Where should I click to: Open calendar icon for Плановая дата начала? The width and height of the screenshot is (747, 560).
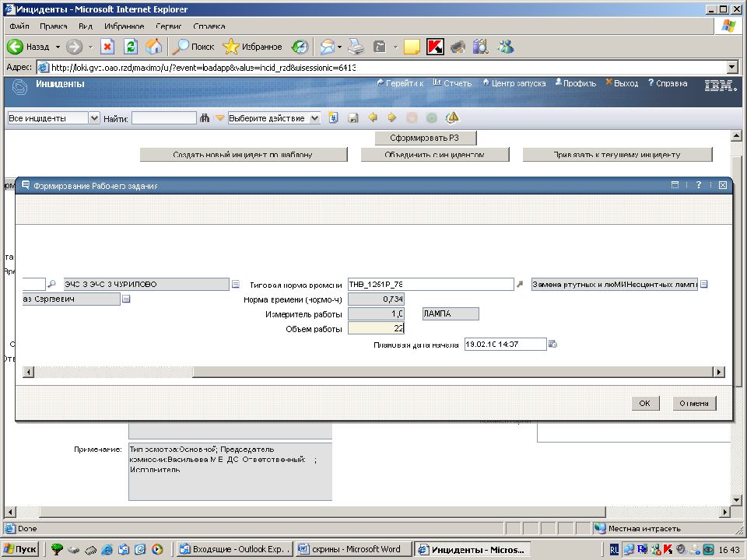coord(552,344)
